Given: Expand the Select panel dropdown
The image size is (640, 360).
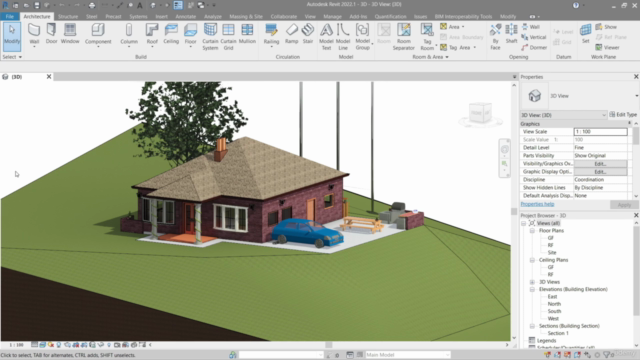Looking at the screenshot, I should [12, 57].
